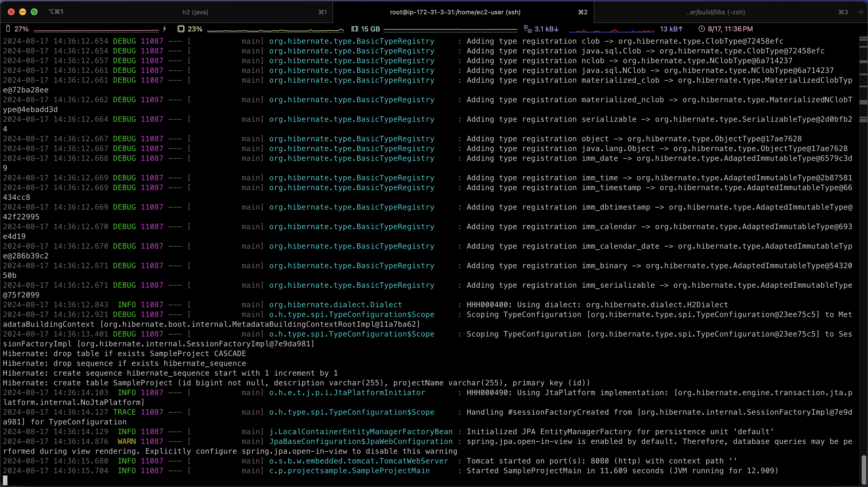This screenshot has width=868, height=487.
Task: Select the root@ip-172-31-3-31 ssh tab
Action: pyautogui.click(x=455, y=12)
